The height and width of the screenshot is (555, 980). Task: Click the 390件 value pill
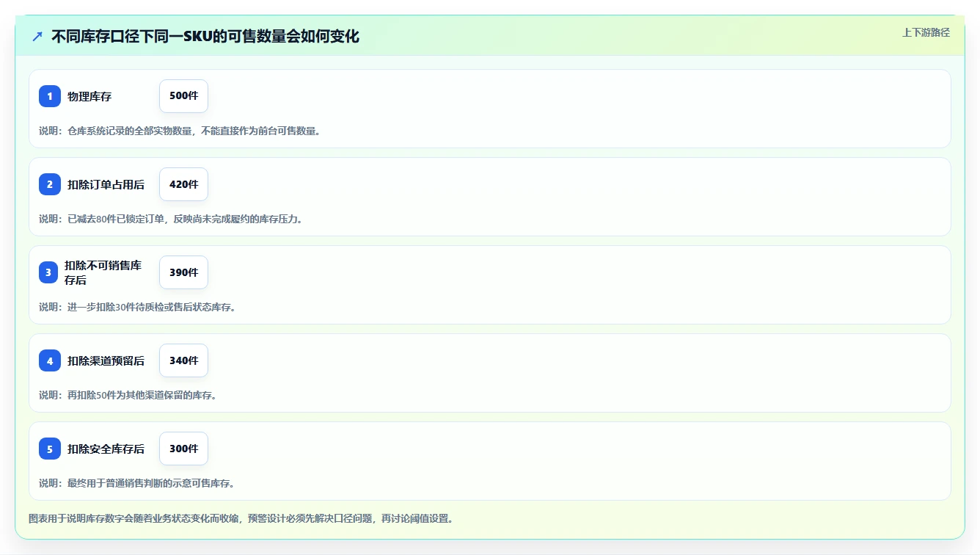click(183, 272)
